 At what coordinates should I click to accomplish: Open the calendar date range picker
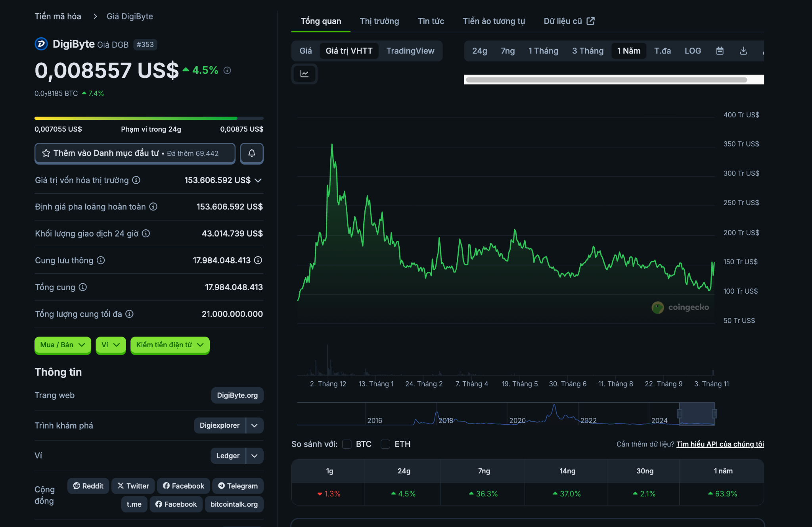pos(720,51)
